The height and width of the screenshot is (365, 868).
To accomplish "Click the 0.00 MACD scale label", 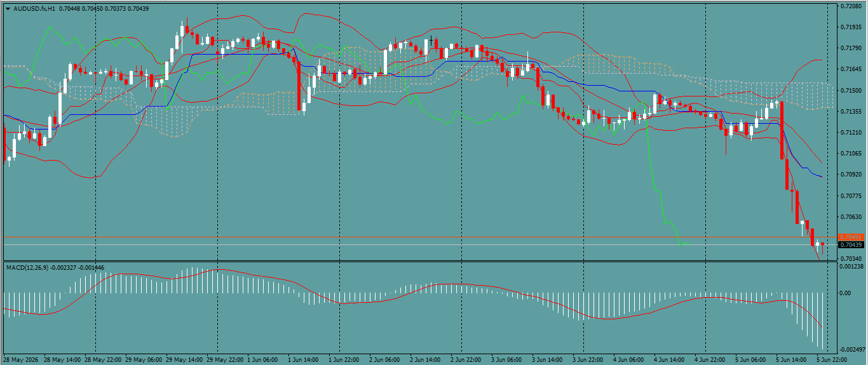I will (846, 293).
